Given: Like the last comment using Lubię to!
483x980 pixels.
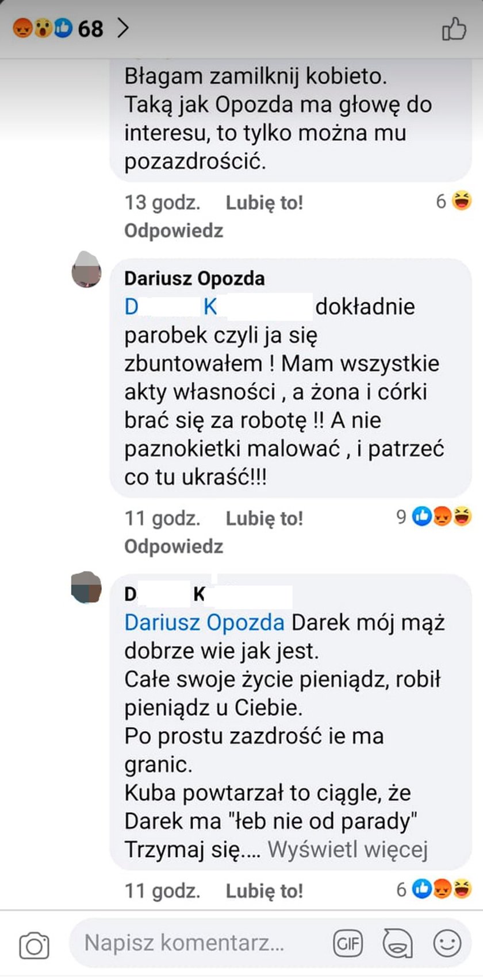Looking at the screenshot, I should (264, 890).
